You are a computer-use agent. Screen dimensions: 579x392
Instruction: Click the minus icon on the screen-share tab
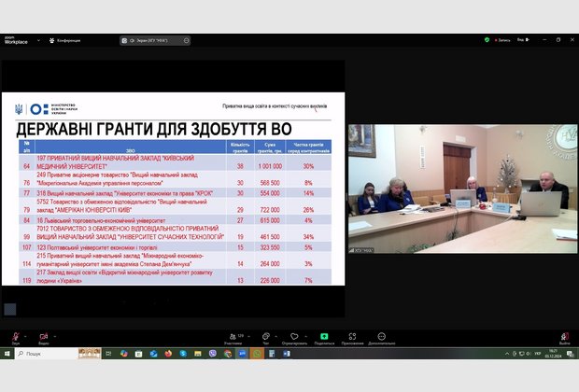pos(187,40)
